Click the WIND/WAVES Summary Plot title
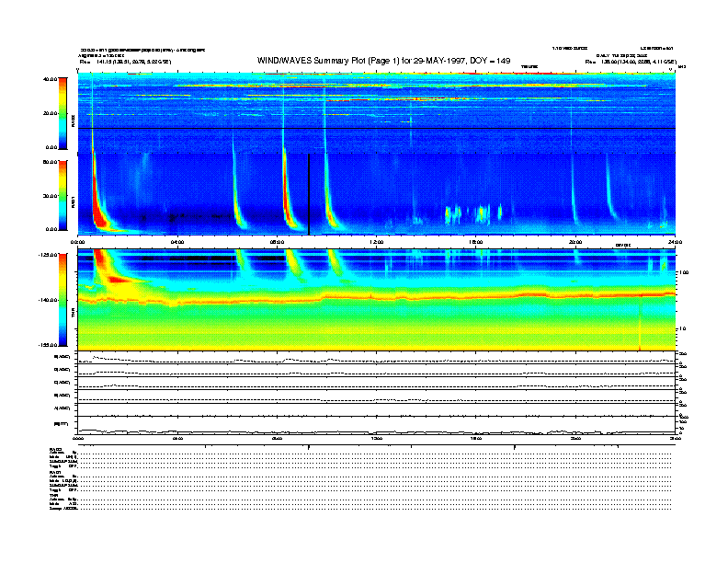 (x=383, y=61)
